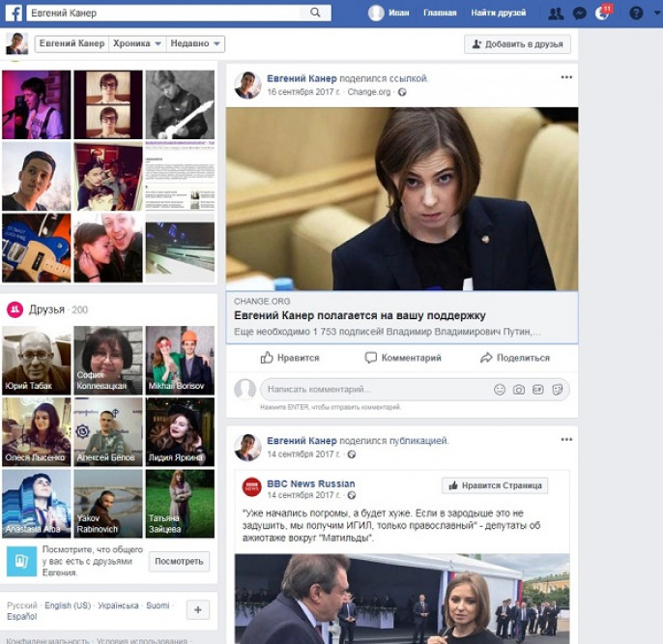Open large petition photo in first post
The height and width of the screenshot is (644, 663).
[x=402, y=199]
